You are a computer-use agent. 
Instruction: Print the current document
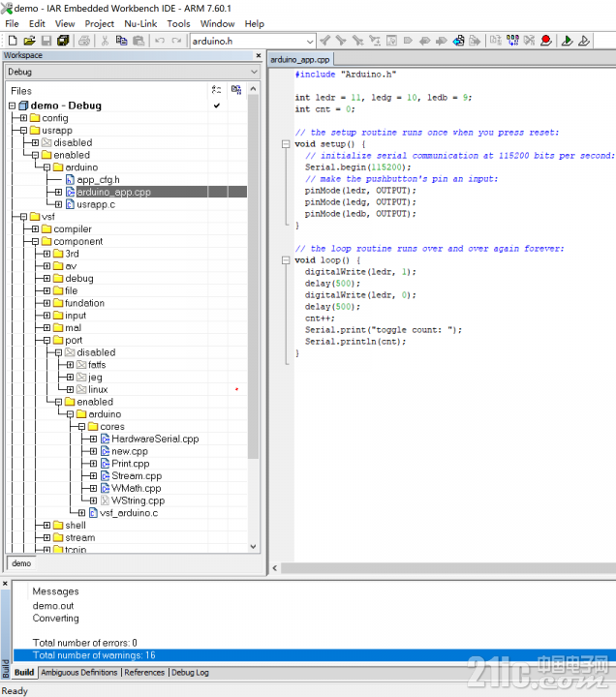[x=84, y=41]
